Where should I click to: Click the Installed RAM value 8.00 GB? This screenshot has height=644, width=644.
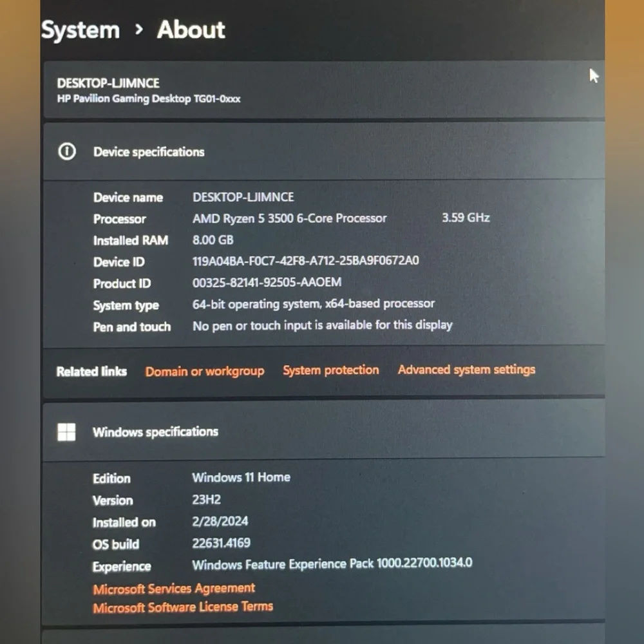pos(213,240)
